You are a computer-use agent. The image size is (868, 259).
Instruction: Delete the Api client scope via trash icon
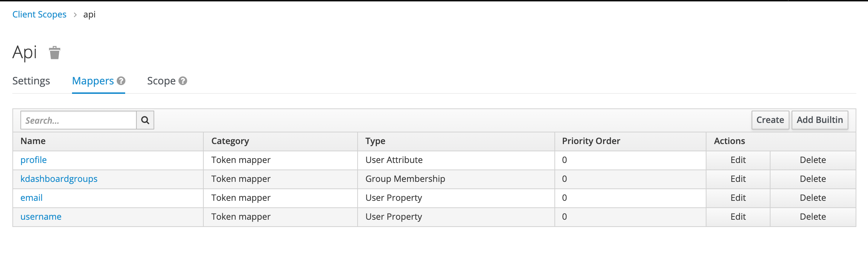point(54,53)
